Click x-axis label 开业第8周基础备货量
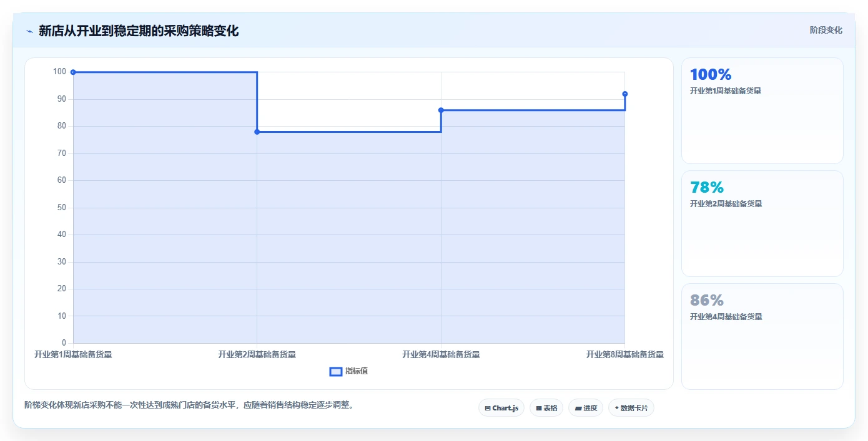The height and width of the screenshot is (441, 868). pos(625,354)
